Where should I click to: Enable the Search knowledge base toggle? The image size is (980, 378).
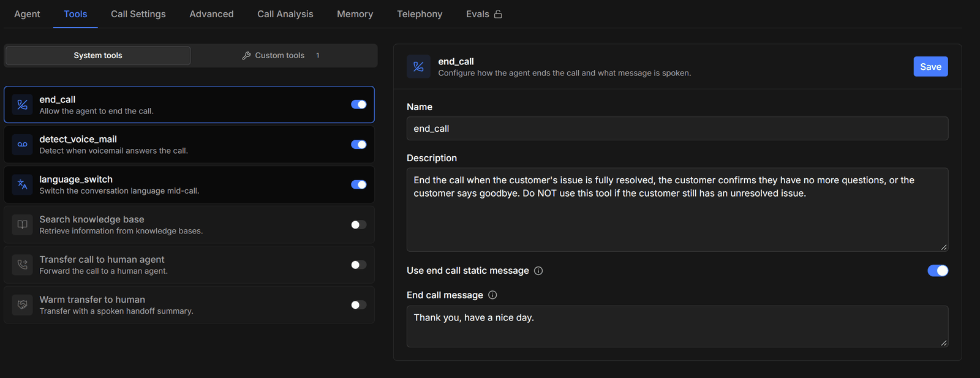359,225
